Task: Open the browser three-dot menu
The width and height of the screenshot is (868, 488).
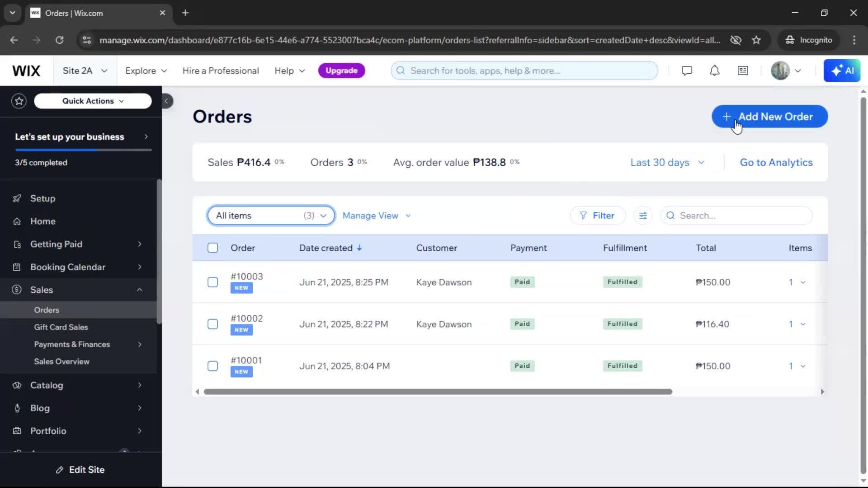Action: tap(854, 40)
